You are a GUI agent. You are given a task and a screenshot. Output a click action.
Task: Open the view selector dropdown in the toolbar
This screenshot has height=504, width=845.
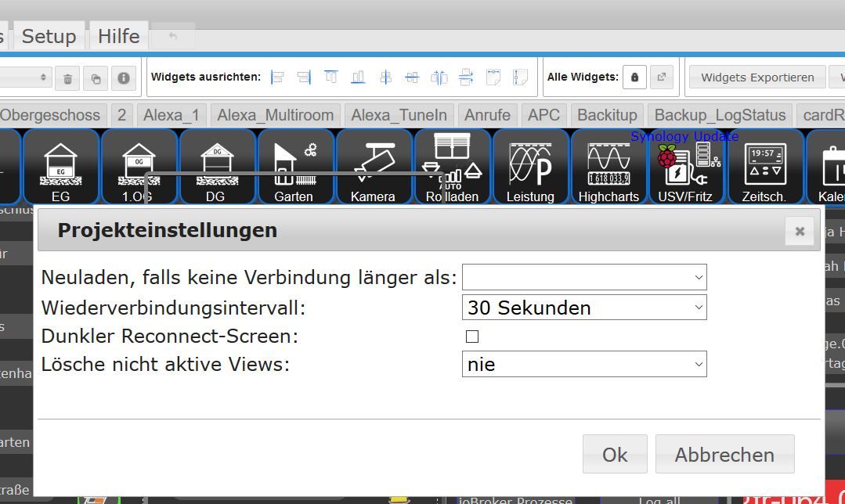(x=25, y=77)
